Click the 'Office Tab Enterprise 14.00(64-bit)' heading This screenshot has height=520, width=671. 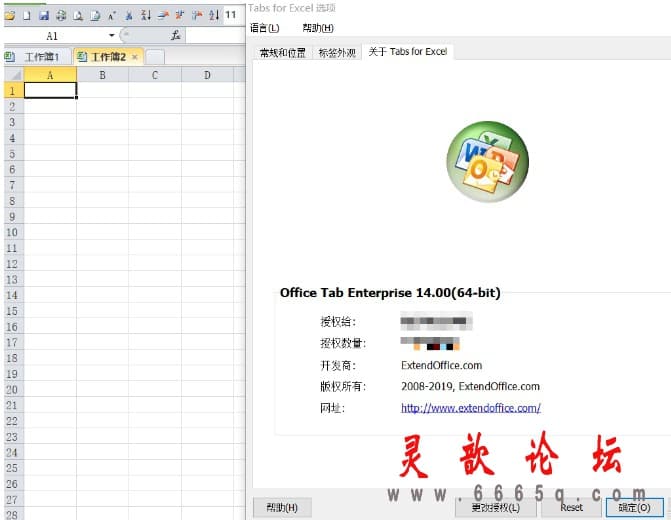click(x=390, y=293)
